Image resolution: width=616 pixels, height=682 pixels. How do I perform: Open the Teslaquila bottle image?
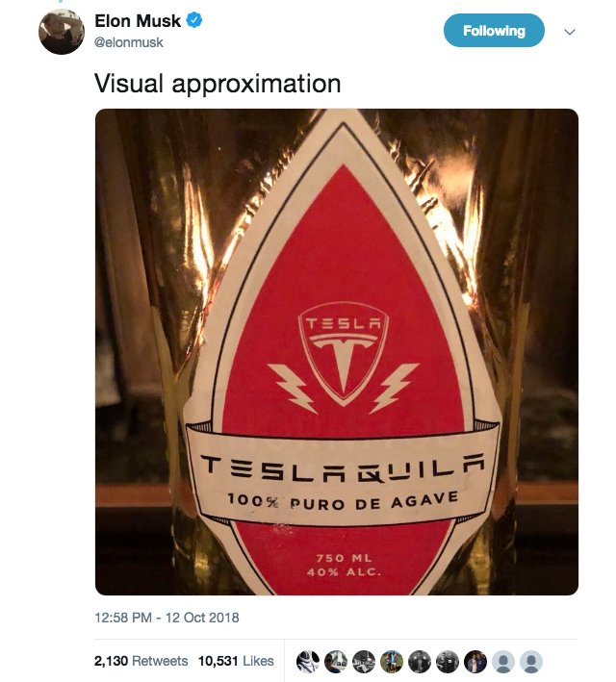[x=337, y=351]
